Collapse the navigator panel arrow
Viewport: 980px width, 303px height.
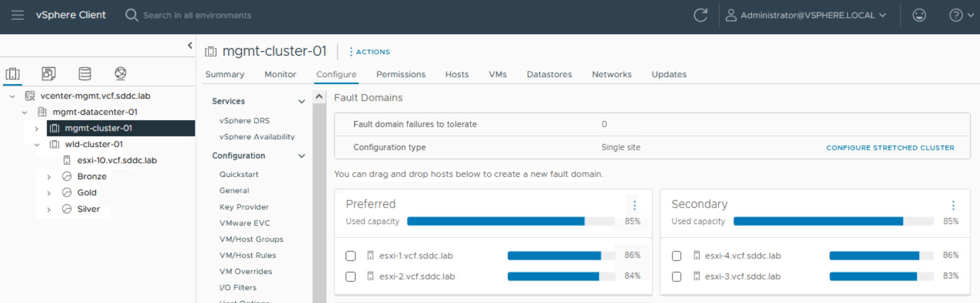(190, 45)
